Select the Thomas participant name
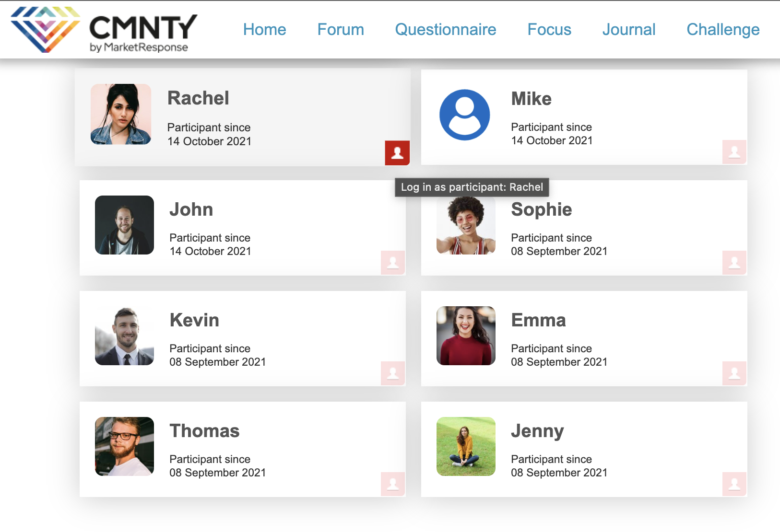The width and height of the screenshot is (780, 532). pyautogui.click(x=204, y=431)
